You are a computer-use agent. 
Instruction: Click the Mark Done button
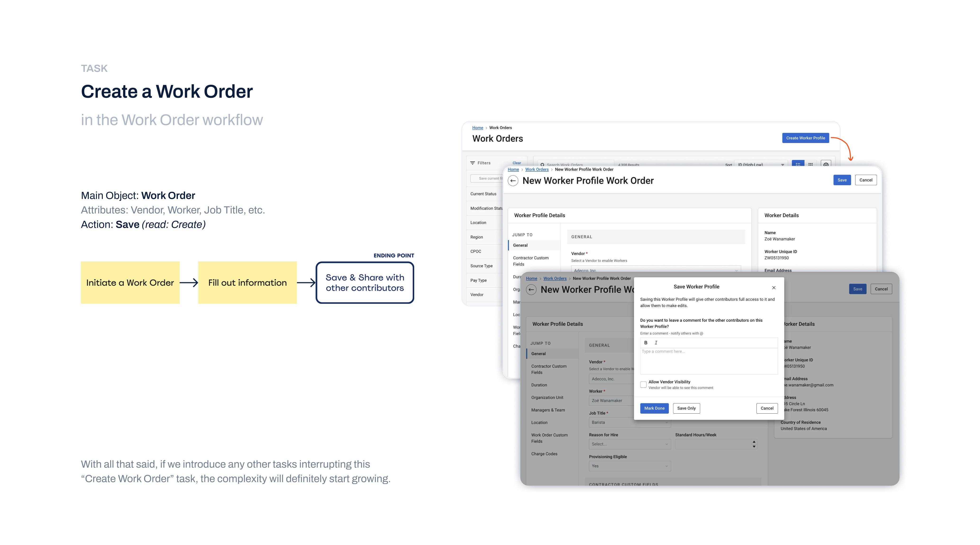tap(654, 408)
